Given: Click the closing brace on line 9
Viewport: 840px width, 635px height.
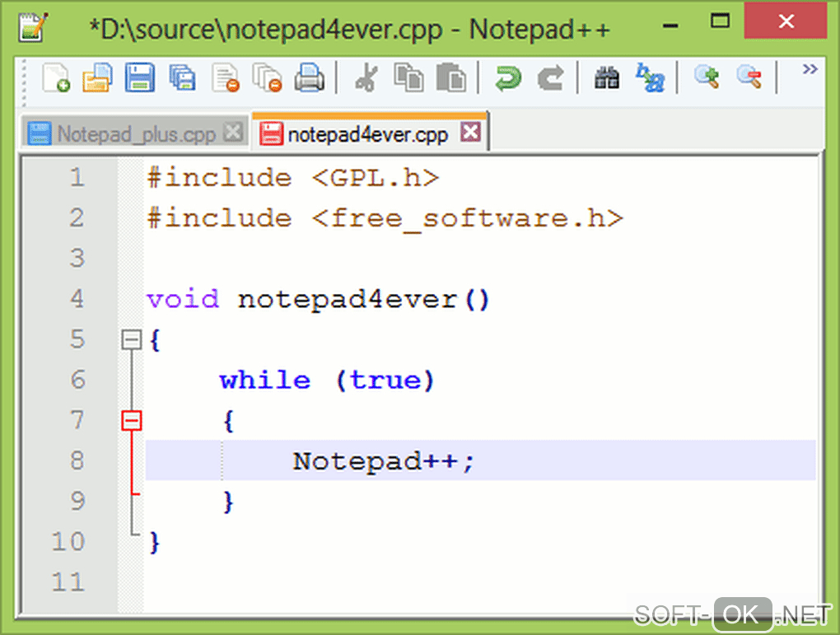Looking at the screenshot, I should (x=229, y=502).
